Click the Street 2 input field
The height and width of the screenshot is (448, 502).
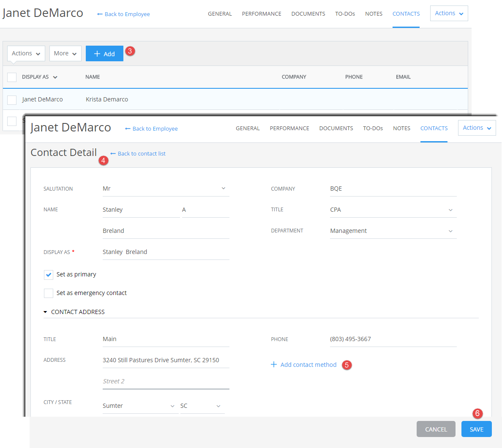(x=166, y=381)
